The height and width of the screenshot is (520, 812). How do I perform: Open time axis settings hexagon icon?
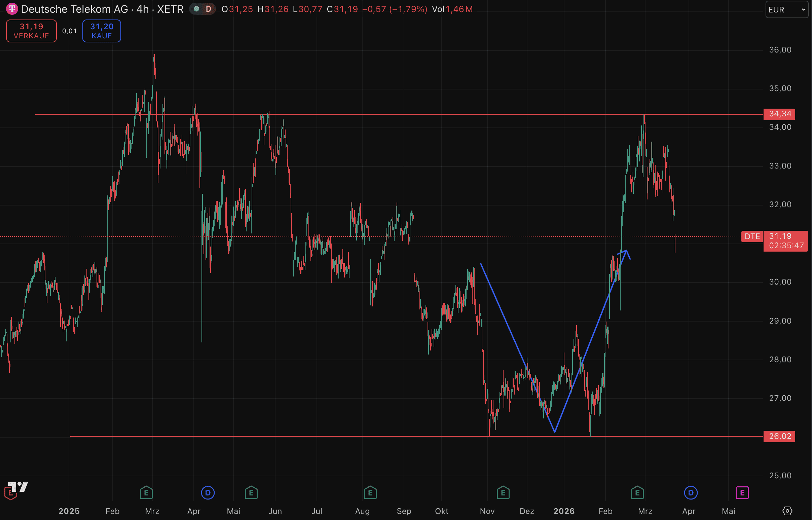(x=787, y=511)
